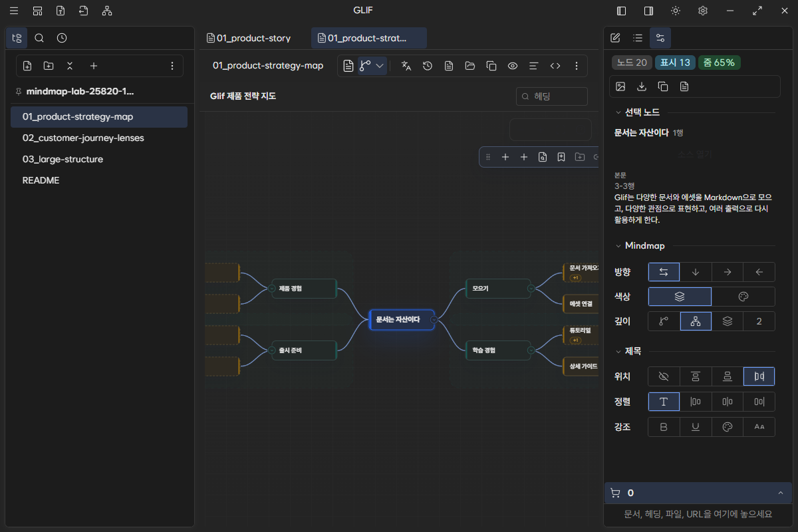Select the file tree sidebar tab
The height and width of the screenshot is (532, 798).
coord(17,38)
